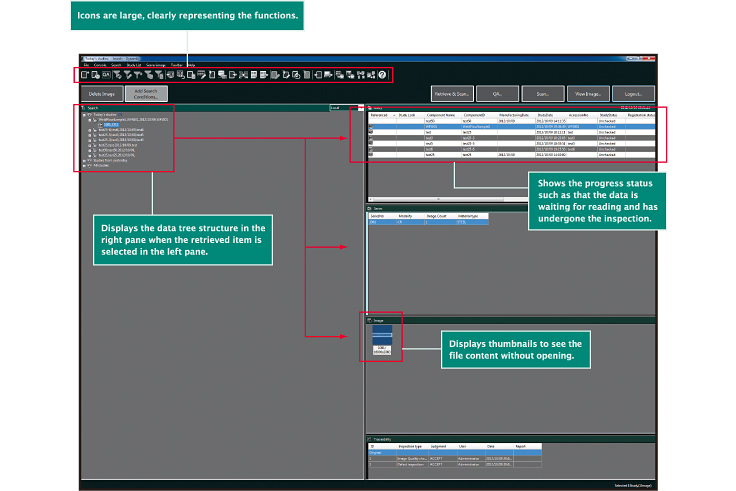This screenshot has height=491, width=736.
Task: Click the first filter funnel toolbar icon
Action: pos(119,75)
